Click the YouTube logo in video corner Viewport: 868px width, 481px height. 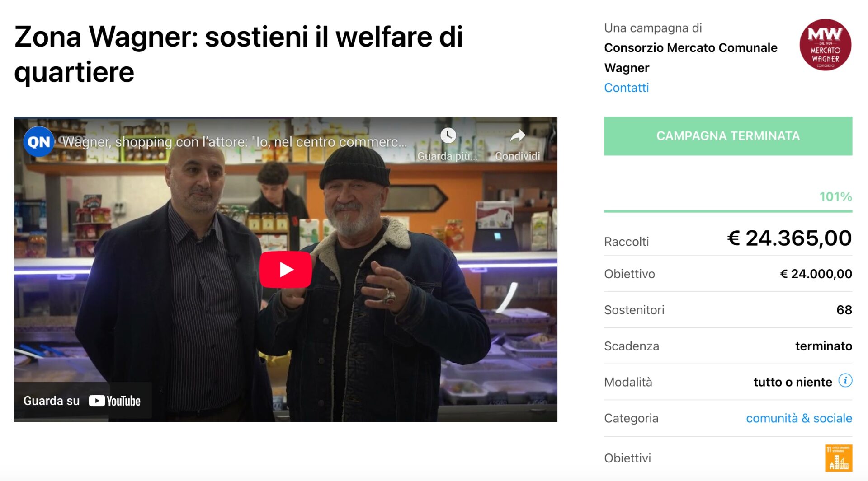coord(115,401)
